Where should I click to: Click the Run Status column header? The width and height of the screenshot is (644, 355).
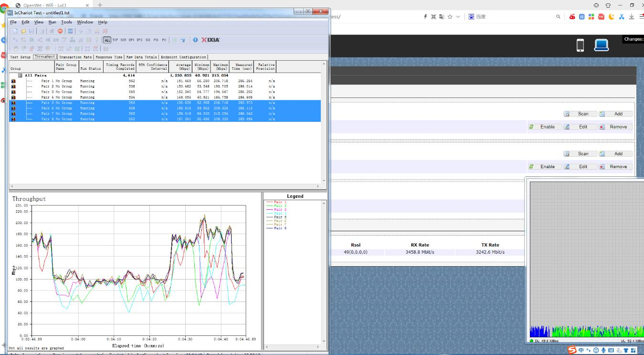(x=91, y=66)
